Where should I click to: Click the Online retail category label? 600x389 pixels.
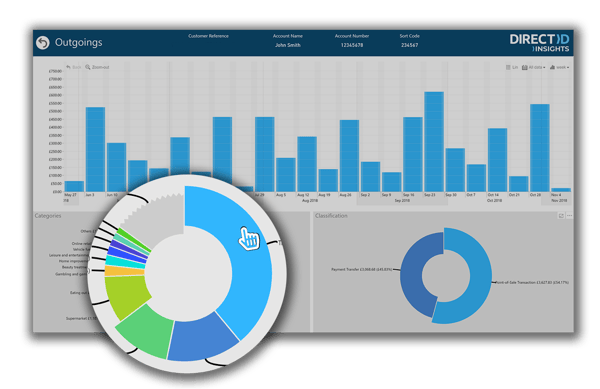click(82, 244)
